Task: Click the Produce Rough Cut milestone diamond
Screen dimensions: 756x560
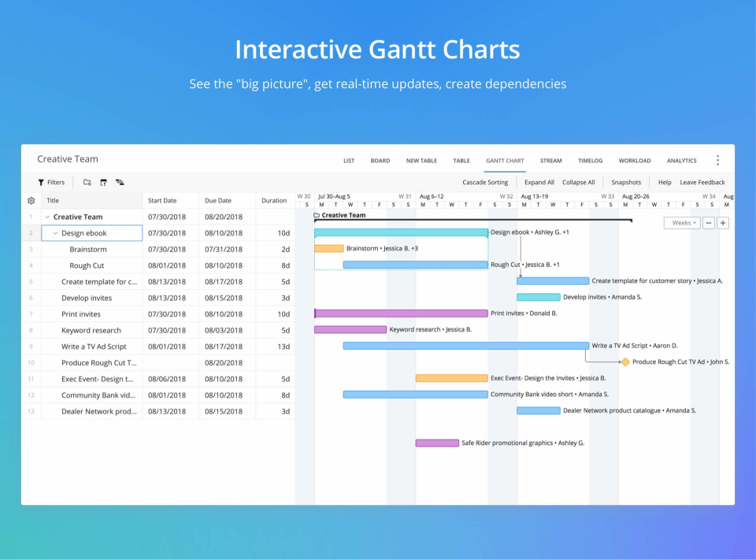Action: pos(625,362)
